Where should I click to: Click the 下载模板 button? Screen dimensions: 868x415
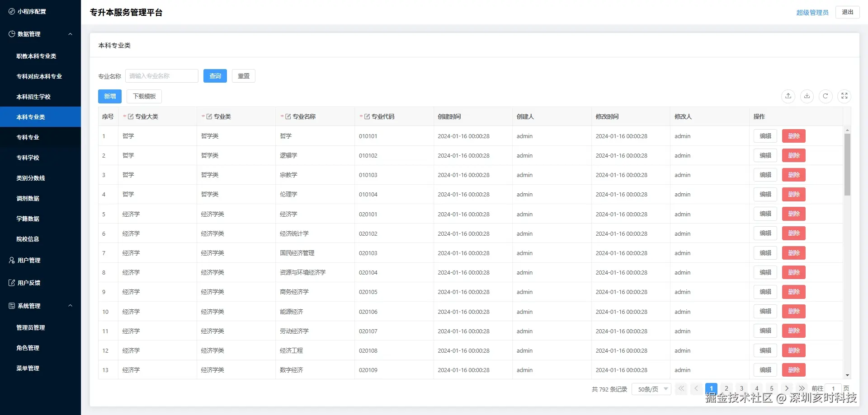pyautogui.click(x=144, y=96)
